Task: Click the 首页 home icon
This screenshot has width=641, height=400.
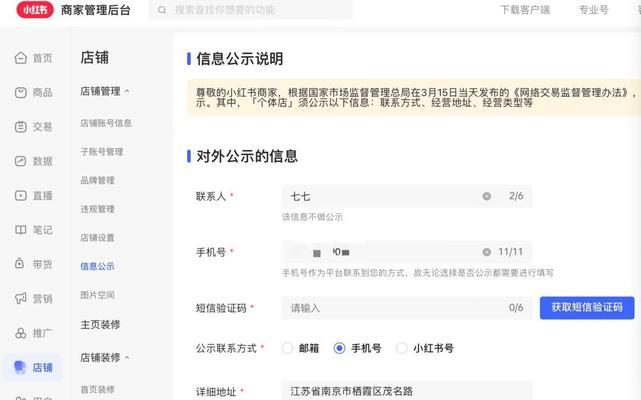Action: 20,58
